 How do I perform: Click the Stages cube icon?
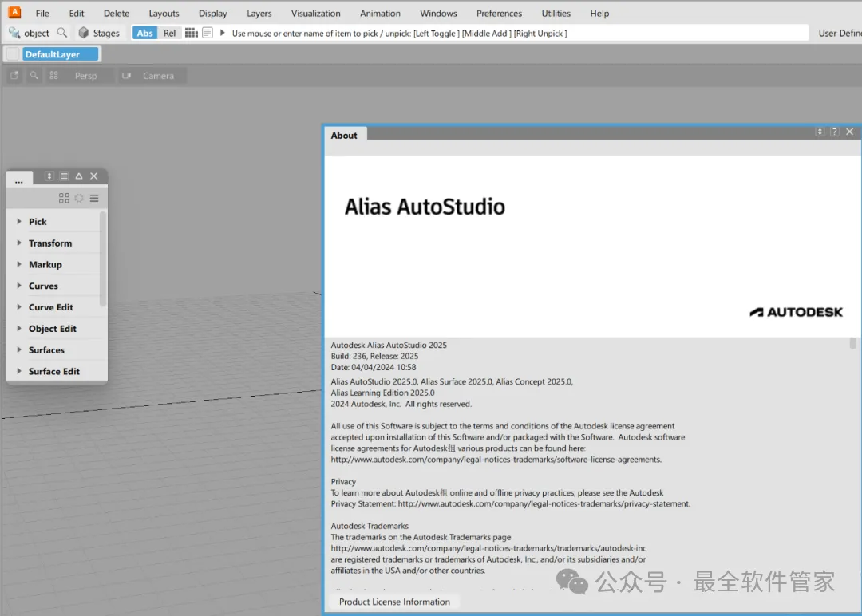point(84,33)
